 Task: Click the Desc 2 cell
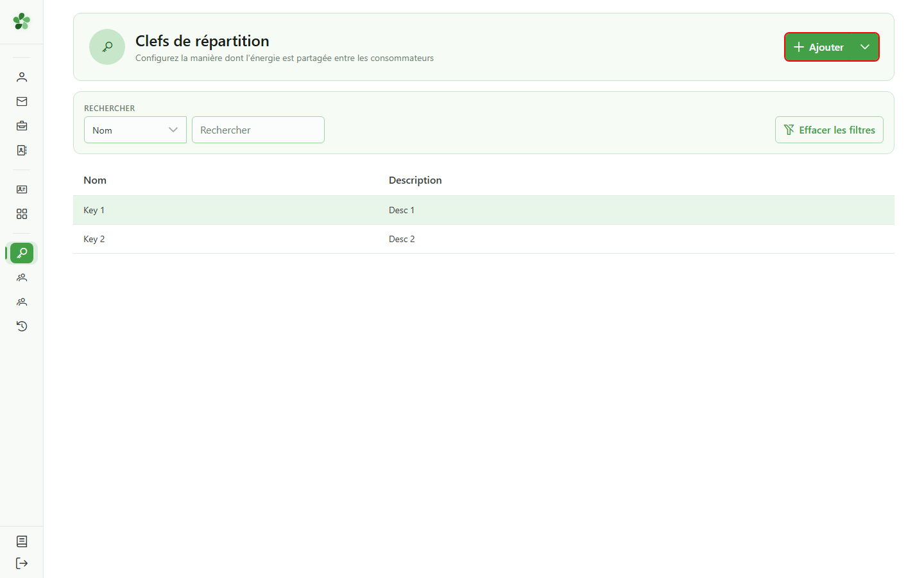click(x=402, y=239)
